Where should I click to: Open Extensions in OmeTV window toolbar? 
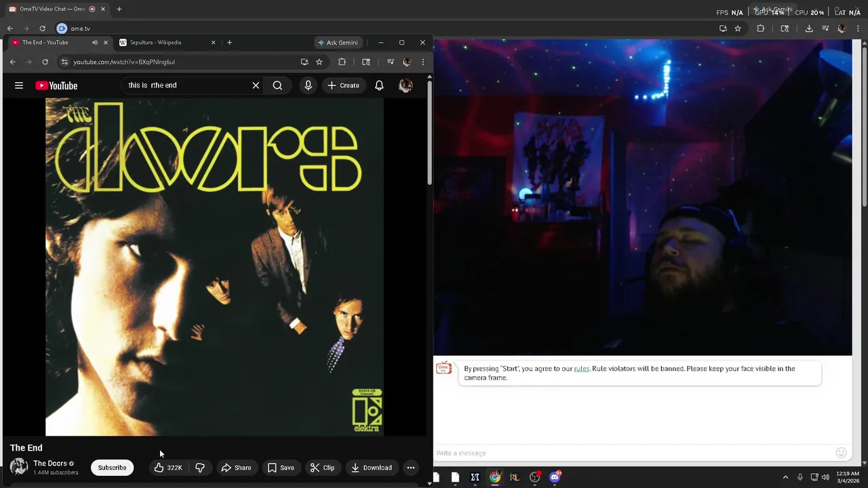click(760, 28)
